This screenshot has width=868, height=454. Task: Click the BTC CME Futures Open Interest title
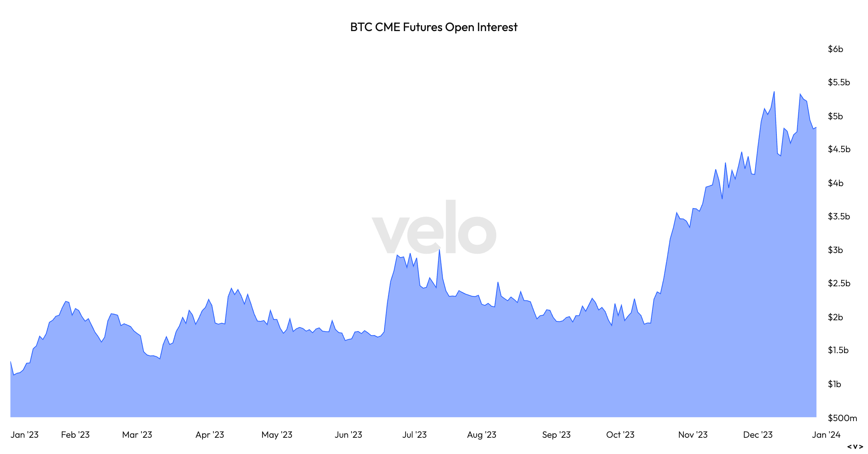[x=434, y=27]
